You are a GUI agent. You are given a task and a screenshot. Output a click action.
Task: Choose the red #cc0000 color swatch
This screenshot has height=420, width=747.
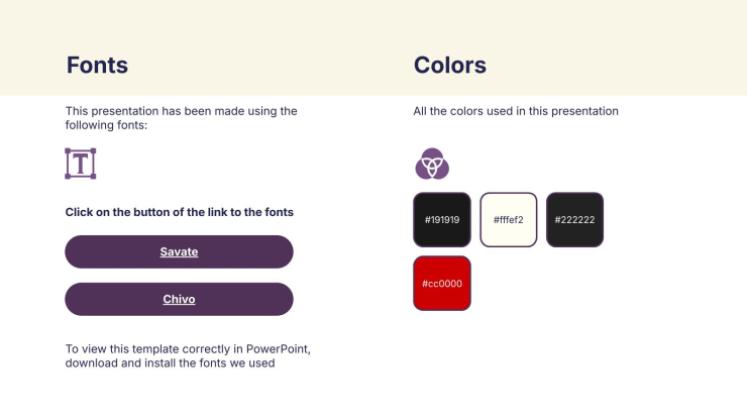[441, 283]
